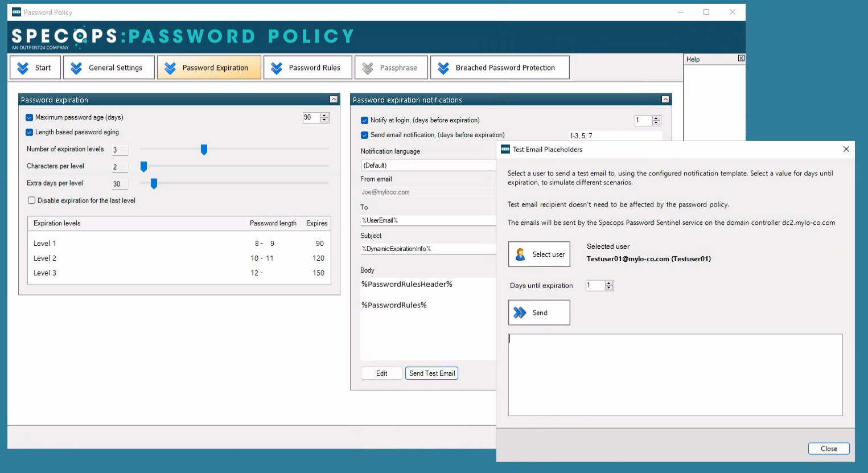This screenshot has height=473, width=868.
Task: Click the Number of expiration levels slider handle
Action: coord(204,150)
